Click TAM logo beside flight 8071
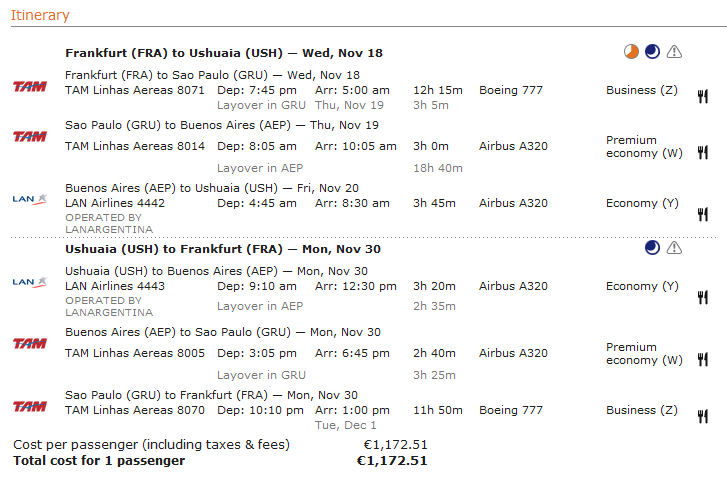Screen dimensions: 727x477 [30, 87]
